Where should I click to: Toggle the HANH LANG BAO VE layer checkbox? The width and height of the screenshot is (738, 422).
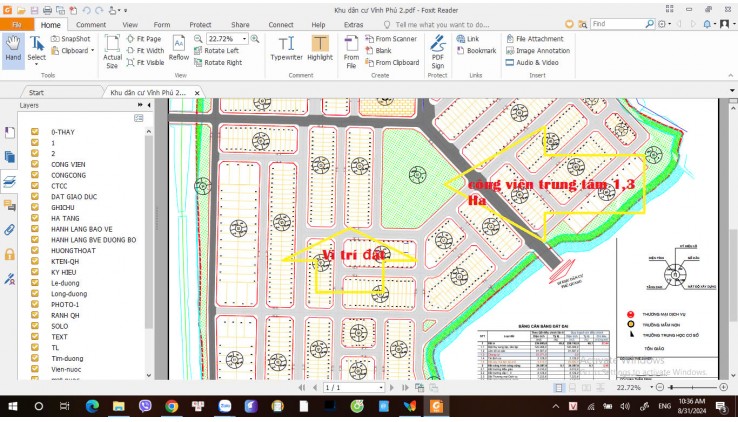point(35,229)
